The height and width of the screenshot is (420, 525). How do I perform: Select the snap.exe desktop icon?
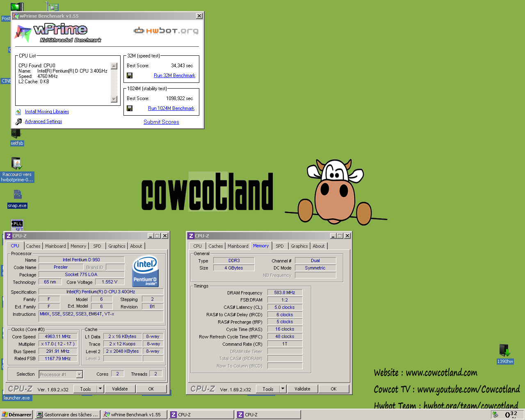17,199
